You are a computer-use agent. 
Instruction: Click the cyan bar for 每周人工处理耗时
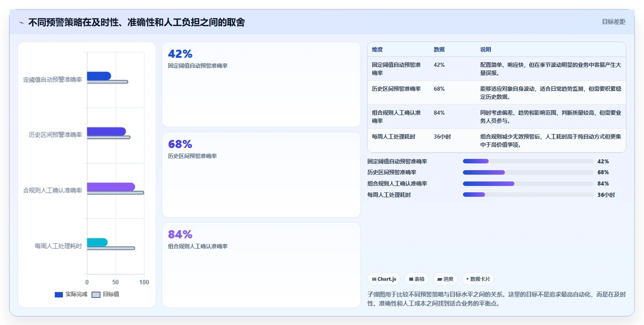tap(98, 242)
